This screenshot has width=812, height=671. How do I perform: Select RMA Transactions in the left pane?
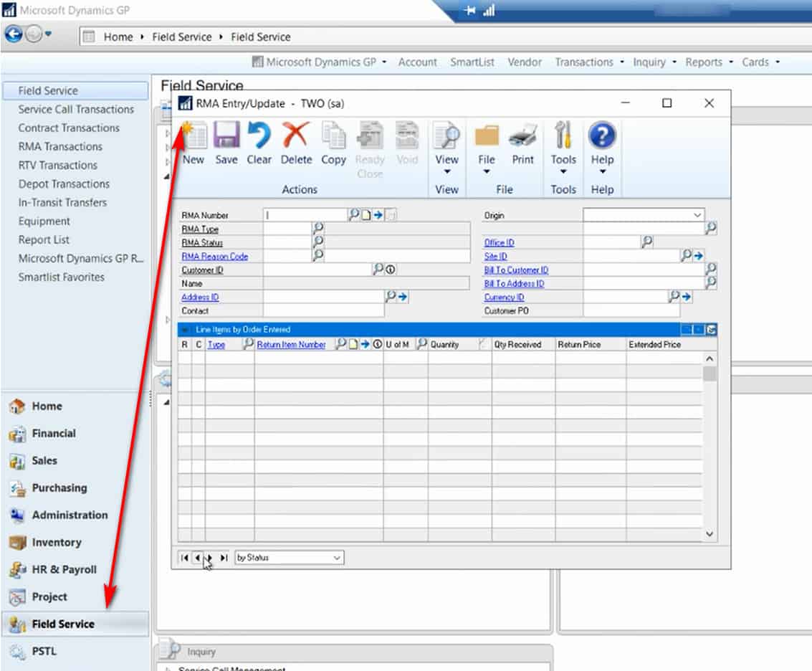tap(60, 147)
